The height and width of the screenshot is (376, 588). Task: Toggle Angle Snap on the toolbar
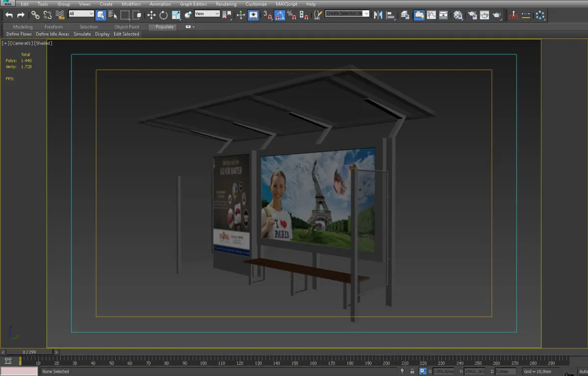[x=279, y=15]
